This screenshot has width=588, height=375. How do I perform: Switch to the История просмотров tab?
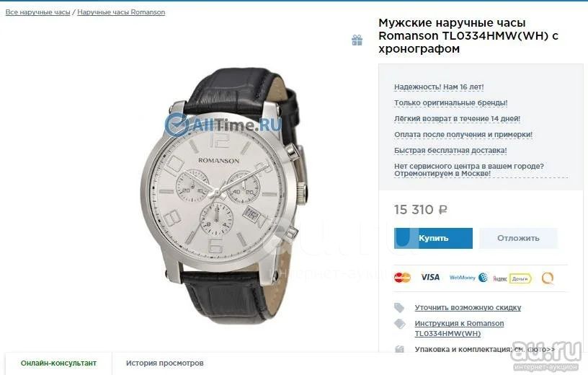[x=164, y=363]
